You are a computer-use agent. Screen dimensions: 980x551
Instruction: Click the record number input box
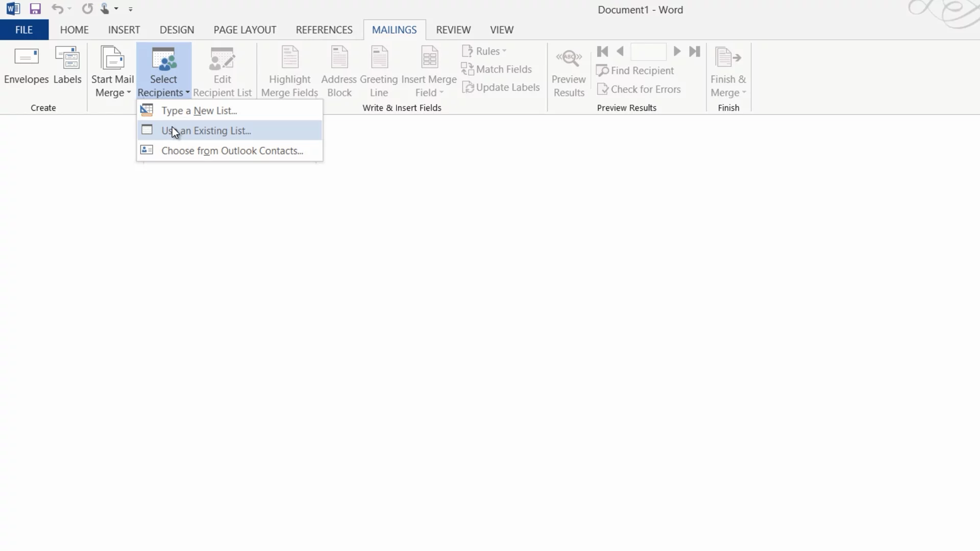coord(648,52)
